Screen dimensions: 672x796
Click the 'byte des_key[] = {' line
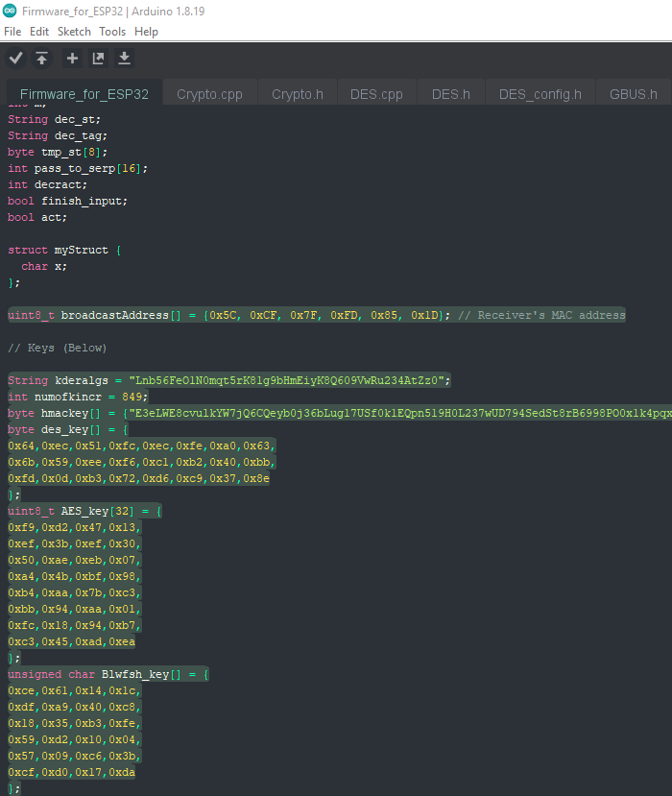68,429
